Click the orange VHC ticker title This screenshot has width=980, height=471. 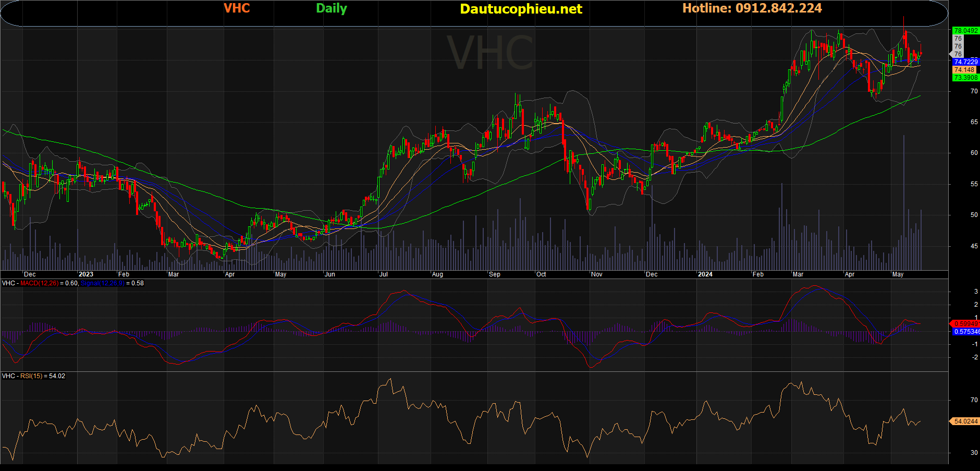tap(237, 8)
